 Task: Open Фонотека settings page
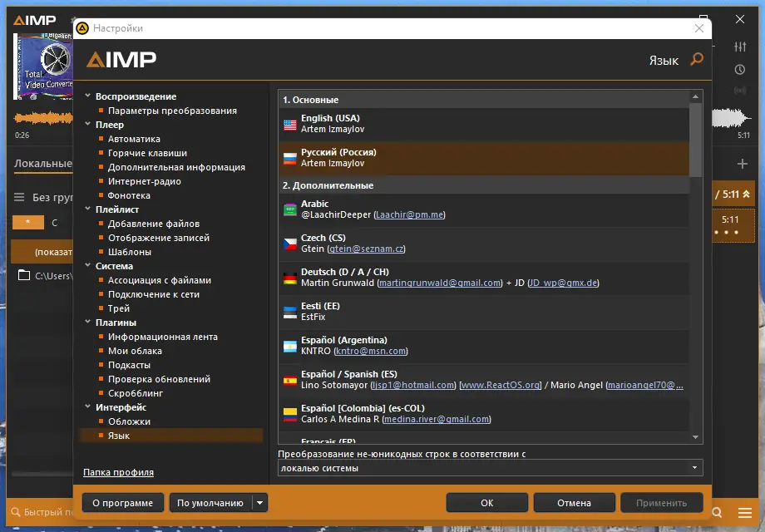pyautogui.click(x=129, y=195)
